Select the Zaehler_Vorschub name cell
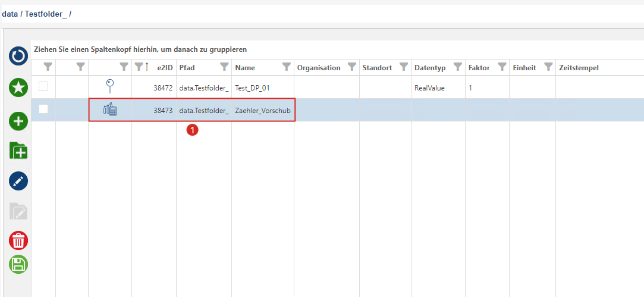The height and width of the screenshot is (297, 644). (x=262, y=110)
